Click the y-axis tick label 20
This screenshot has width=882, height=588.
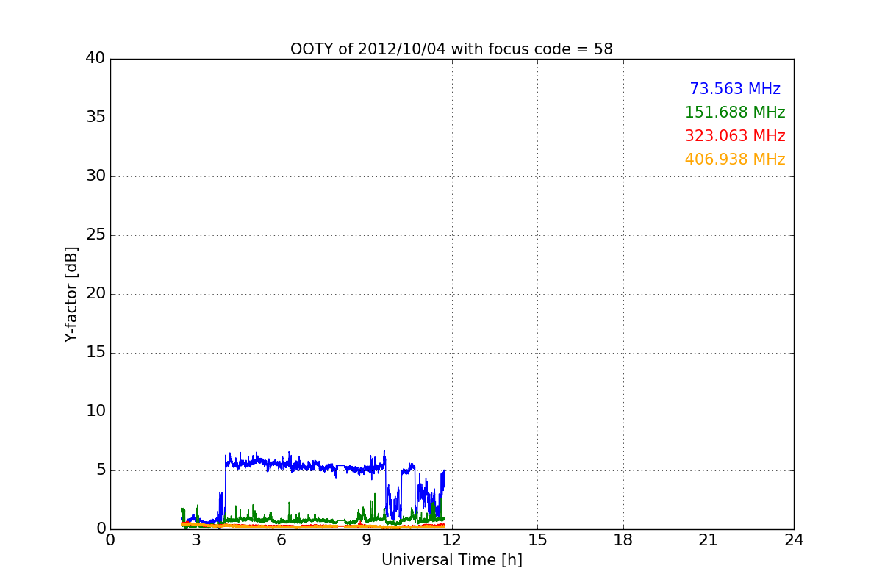click(96, 294)
